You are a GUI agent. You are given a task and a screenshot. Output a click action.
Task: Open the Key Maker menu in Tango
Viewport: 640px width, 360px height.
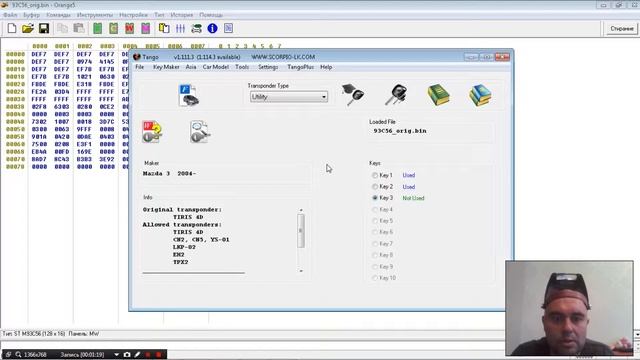166,67
